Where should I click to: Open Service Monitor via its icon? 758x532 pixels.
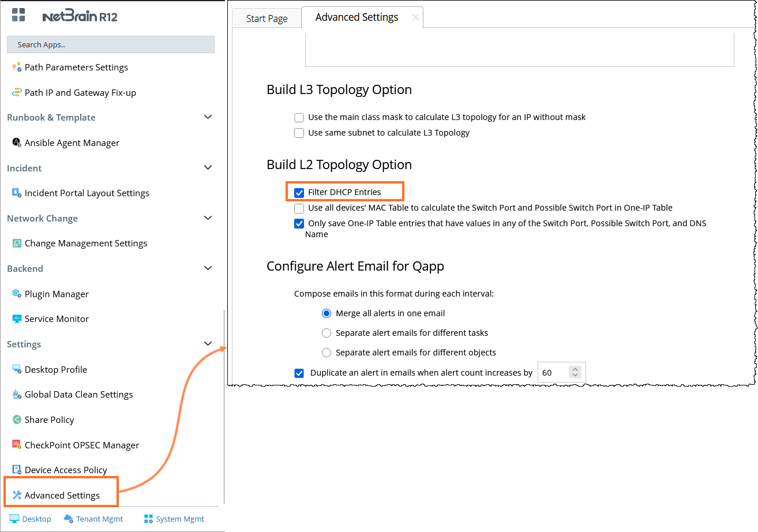pyautogui.click(x=17, y=319)
